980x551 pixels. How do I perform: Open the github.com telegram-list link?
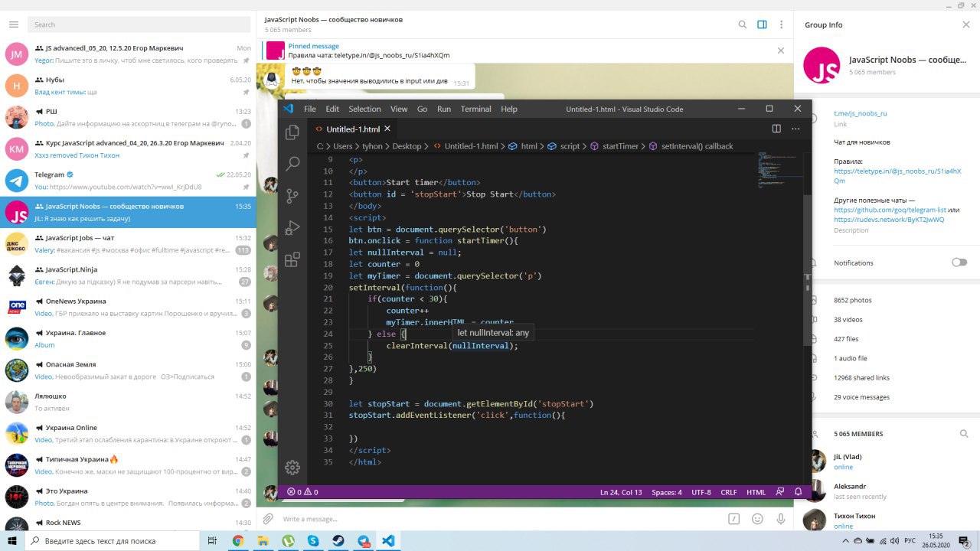(x=890, y=210)
